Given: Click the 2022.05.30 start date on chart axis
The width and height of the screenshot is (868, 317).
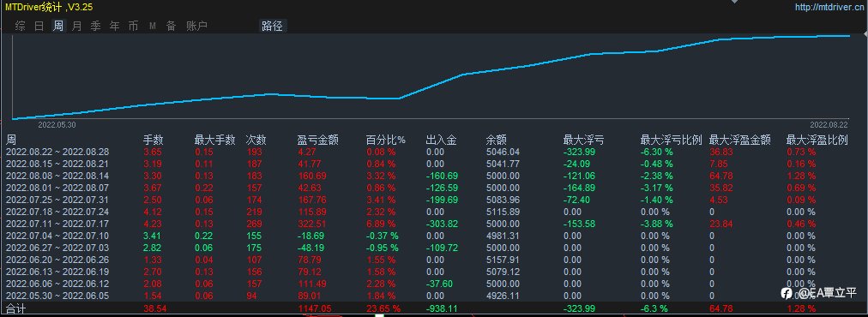Looking at the screenshot, I should pos(57,125).
